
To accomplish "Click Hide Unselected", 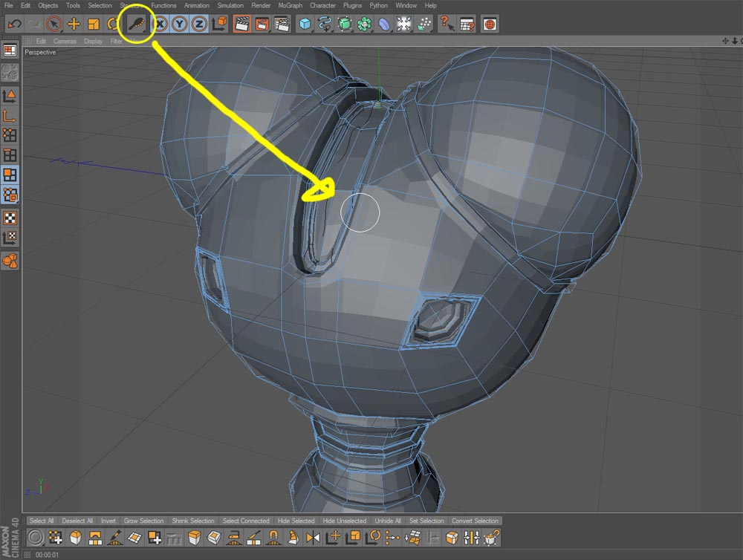I will coord(345,521).
